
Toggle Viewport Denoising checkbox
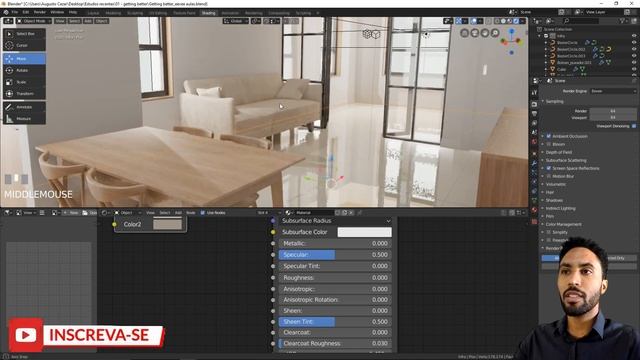[634, 126]
